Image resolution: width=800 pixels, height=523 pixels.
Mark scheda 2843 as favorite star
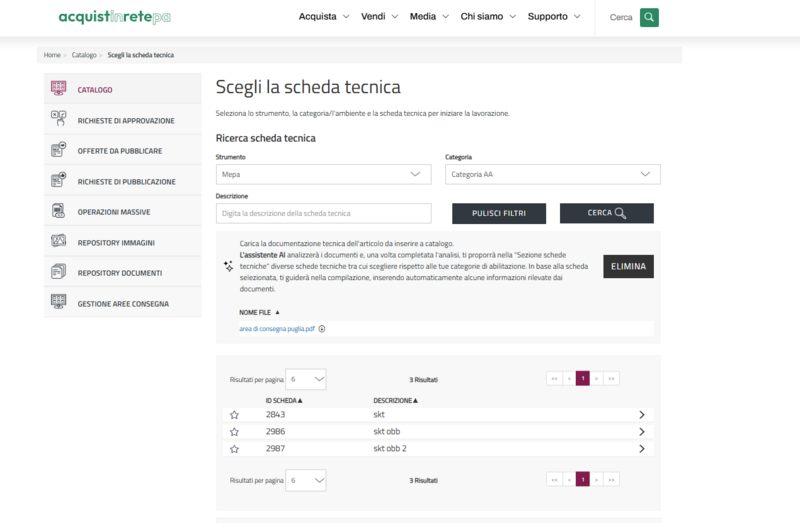(x=234, y=415)
